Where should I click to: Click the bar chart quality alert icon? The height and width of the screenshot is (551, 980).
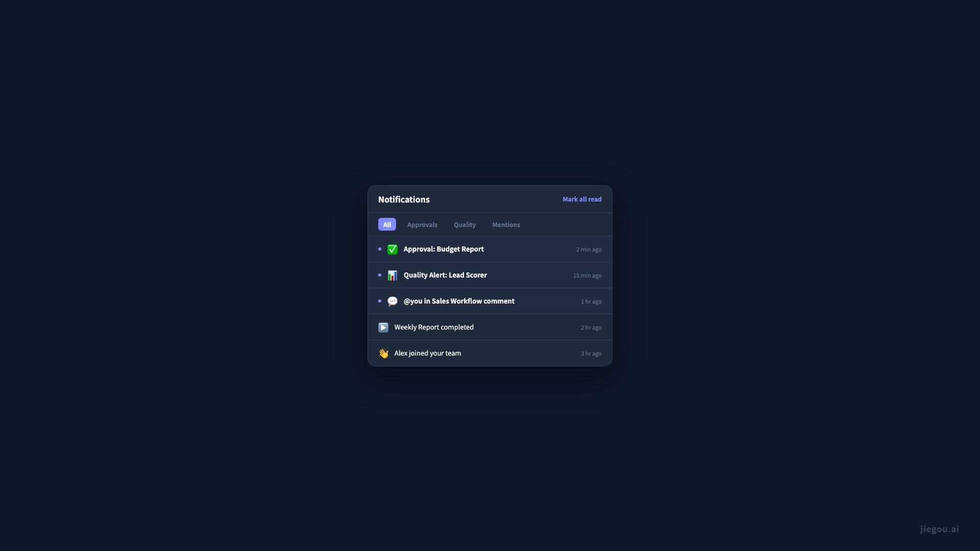[392, 275]
